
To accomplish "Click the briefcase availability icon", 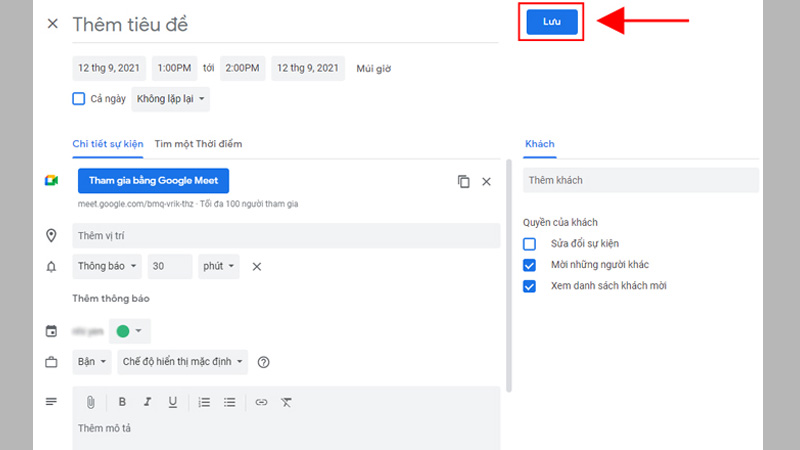I will click(x=51, y=362).
